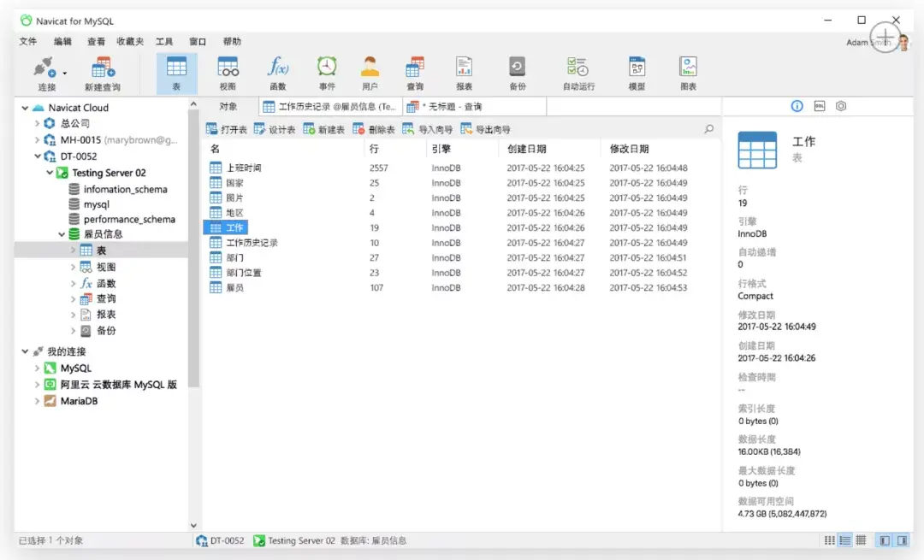Switch to the 对象 tab
Image resolution: width=924 pixels, height=560 pixels.
point(228,107)
